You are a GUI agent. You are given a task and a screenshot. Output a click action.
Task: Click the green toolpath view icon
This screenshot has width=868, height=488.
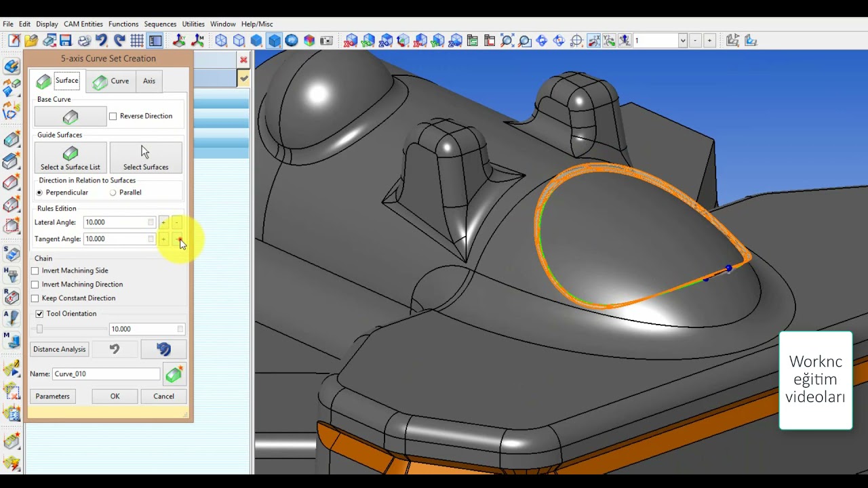(x=472, y=41)
